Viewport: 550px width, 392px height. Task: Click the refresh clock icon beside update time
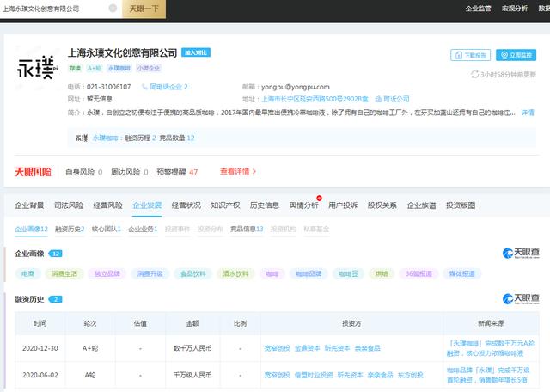[x=474, y=75]
